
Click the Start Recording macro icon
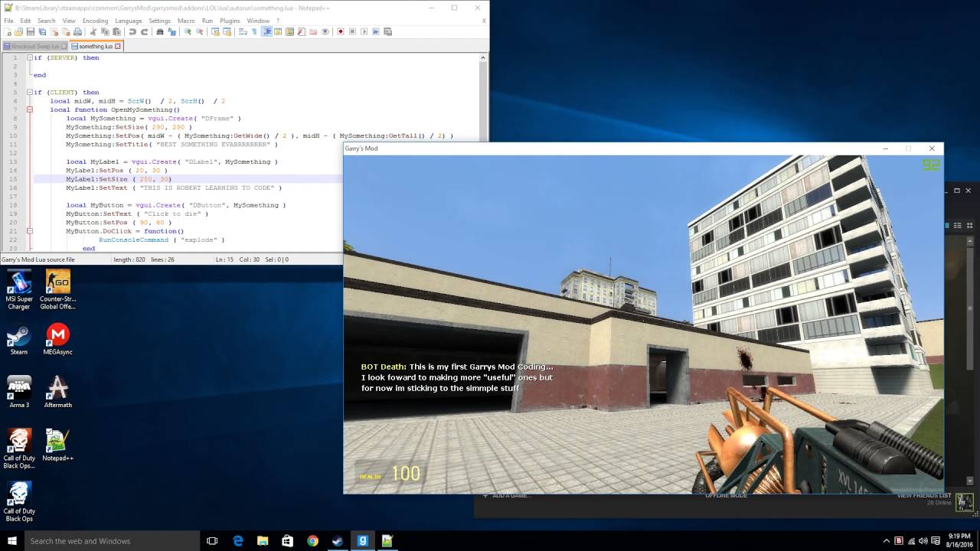pos(341,31)
